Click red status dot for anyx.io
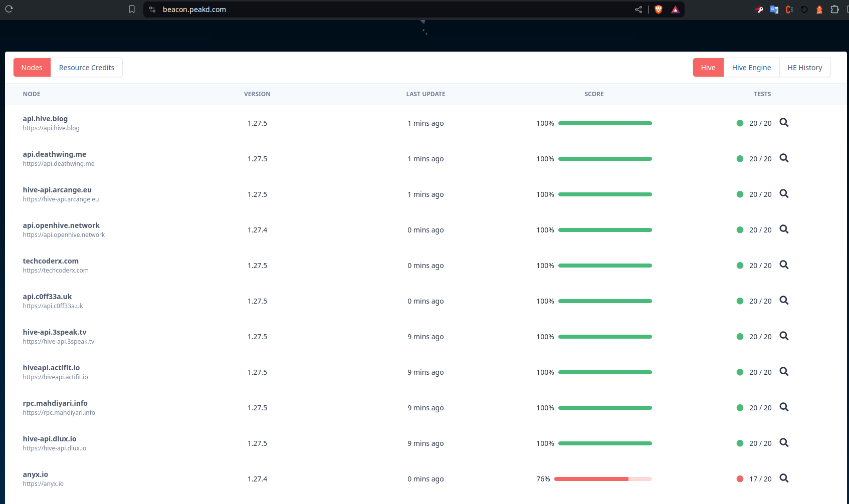The height and width of the screenshot is (504, 849). [740, 479]
